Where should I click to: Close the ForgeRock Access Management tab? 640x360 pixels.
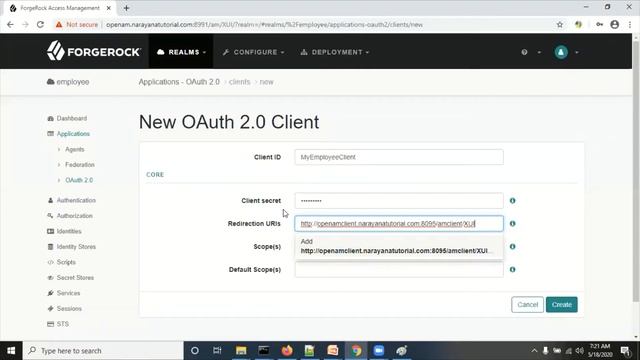pyautogui.click(x=109, y=8)
